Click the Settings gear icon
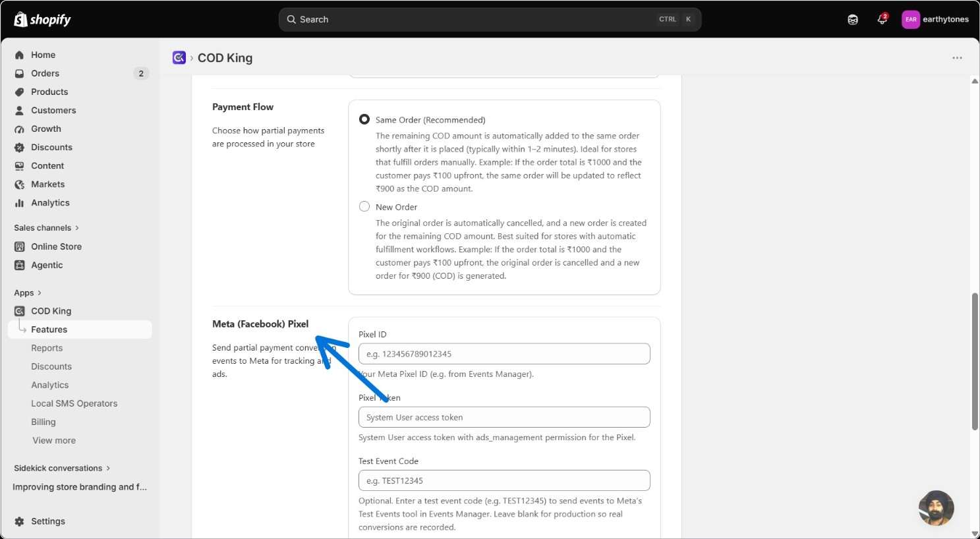The image size is (980, 539). click(20, 521)
